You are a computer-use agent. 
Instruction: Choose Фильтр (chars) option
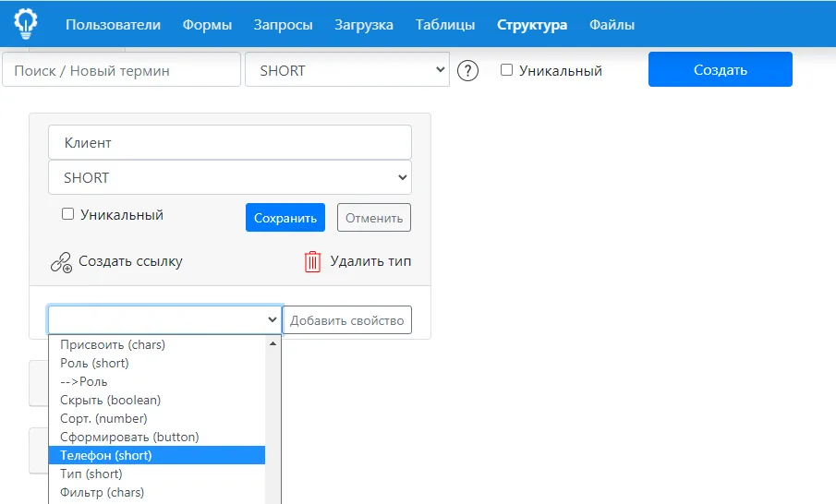coord(157,492)
